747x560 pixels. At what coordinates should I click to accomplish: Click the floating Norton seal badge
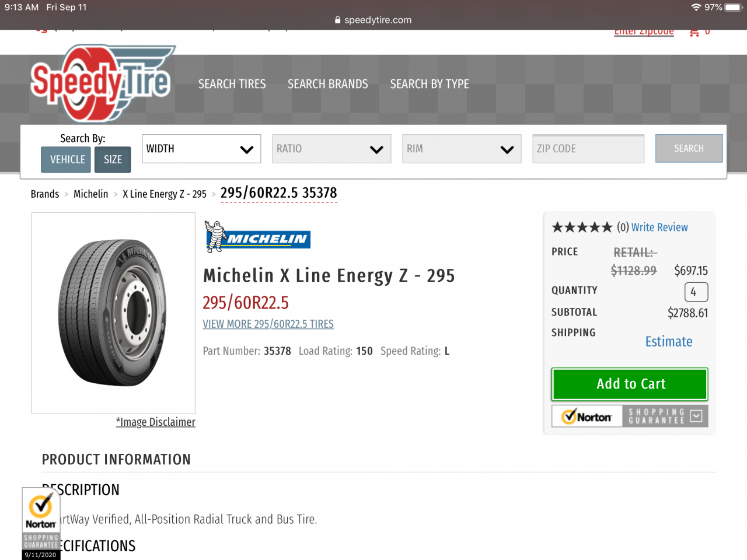(41, 523)
